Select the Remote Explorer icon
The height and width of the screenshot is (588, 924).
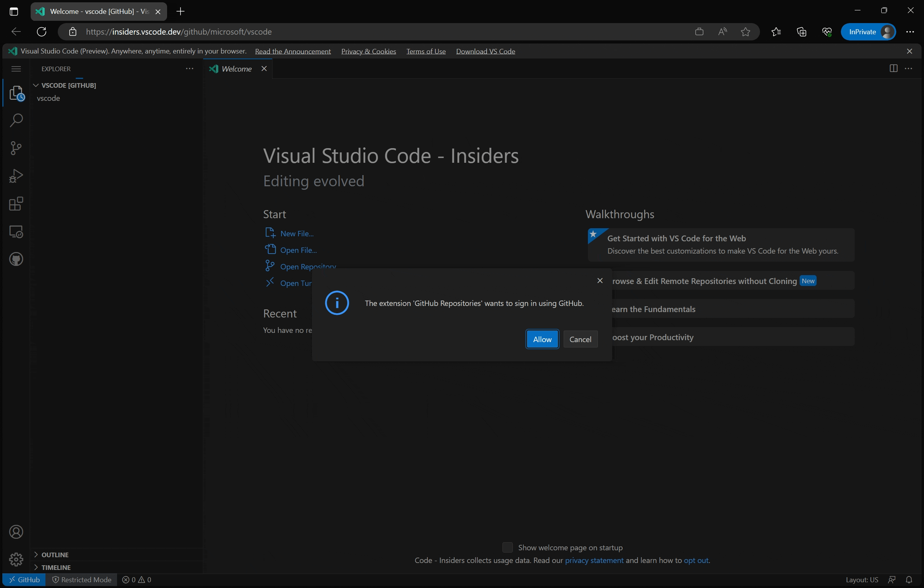(17, 231)
